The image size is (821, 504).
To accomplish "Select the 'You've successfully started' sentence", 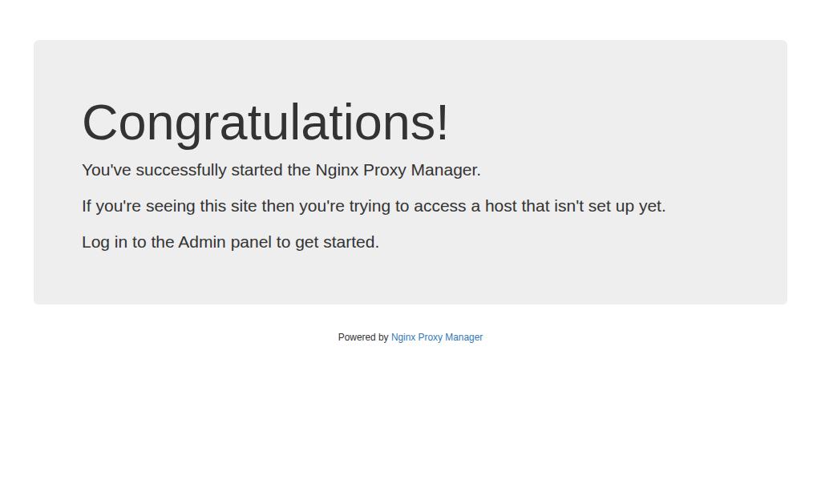I will pyautogui.click(x=281, y=170).
